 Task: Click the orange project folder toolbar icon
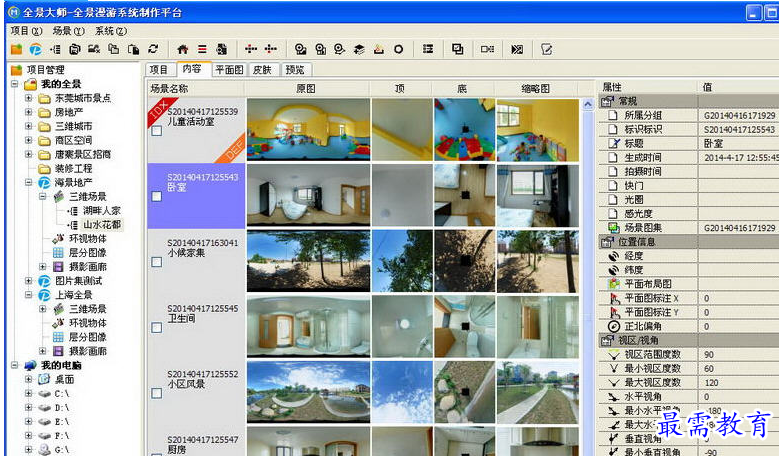(x=16, y=49)
